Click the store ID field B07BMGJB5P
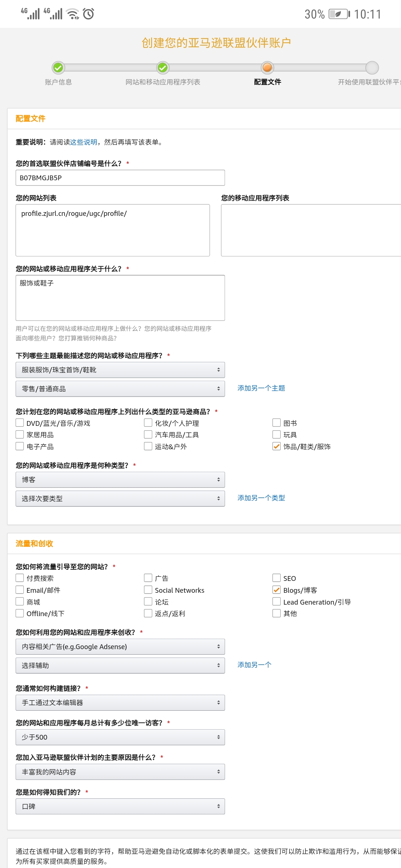401x868 pixels. pyautogui.click(x=120, y=178)
